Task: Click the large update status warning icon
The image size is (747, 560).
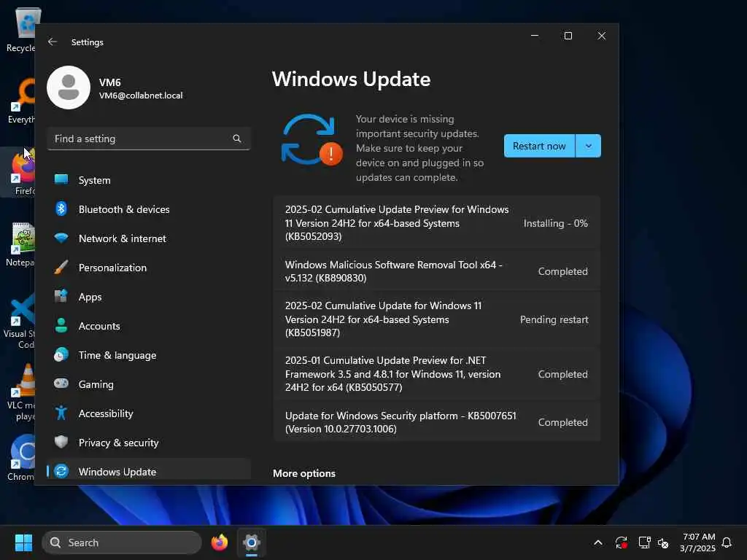Action: click(x=311, y=140)
